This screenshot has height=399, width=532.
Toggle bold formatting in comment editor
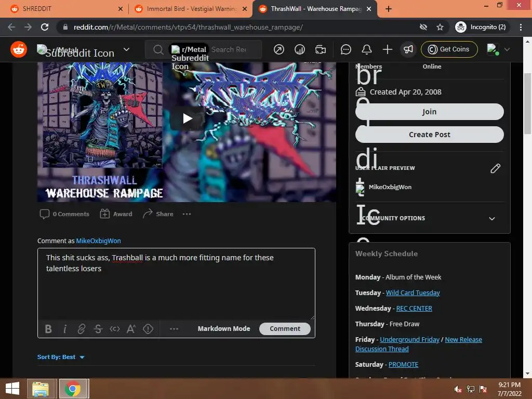coord(48,329)
